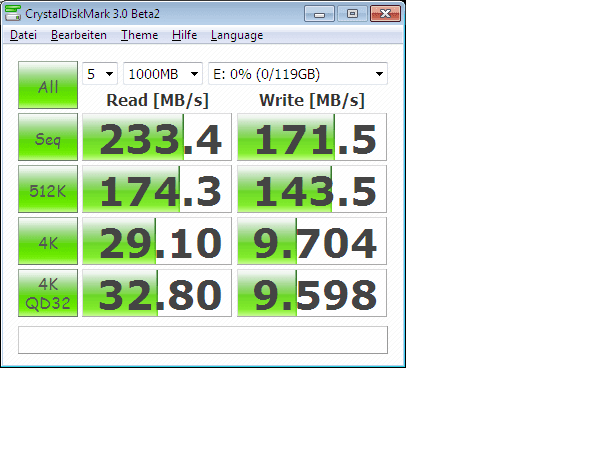
Task: Start the 4K benchmark test
Action: [48, 241]
